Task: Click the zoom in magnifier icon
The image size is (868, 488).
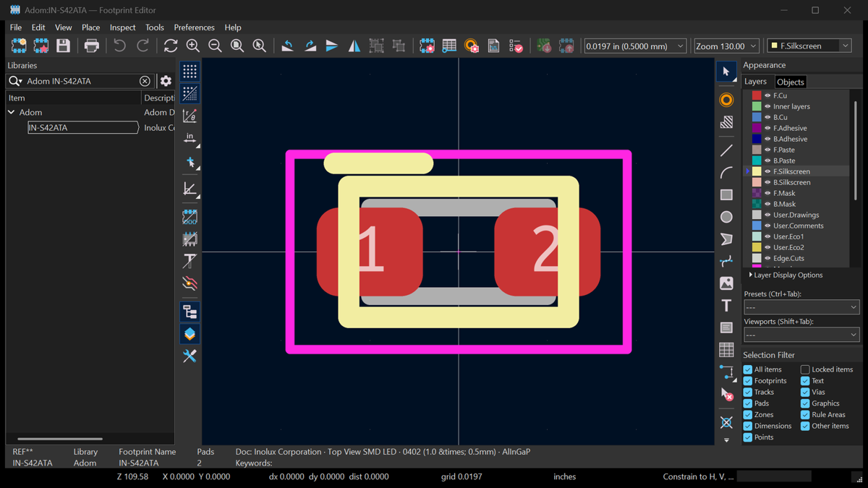Action: pos(193,46)
